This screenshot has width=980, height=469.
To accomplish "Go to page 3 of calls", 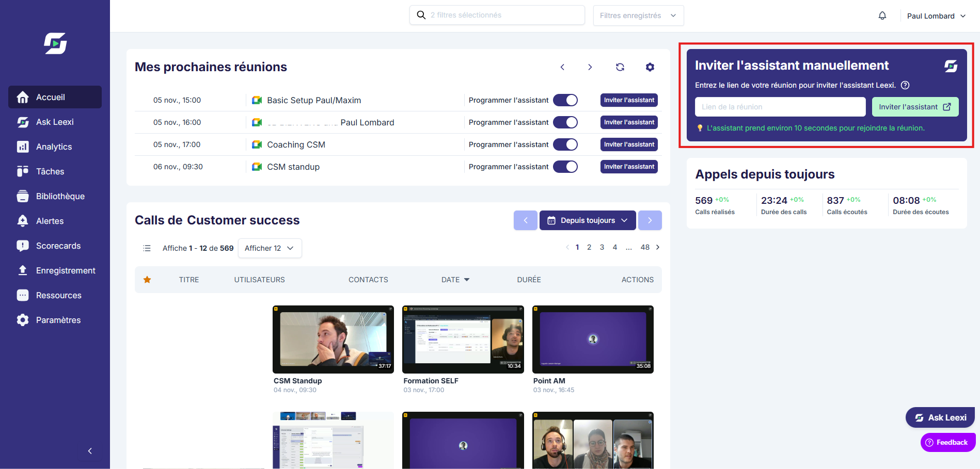I will coord(602,247).
